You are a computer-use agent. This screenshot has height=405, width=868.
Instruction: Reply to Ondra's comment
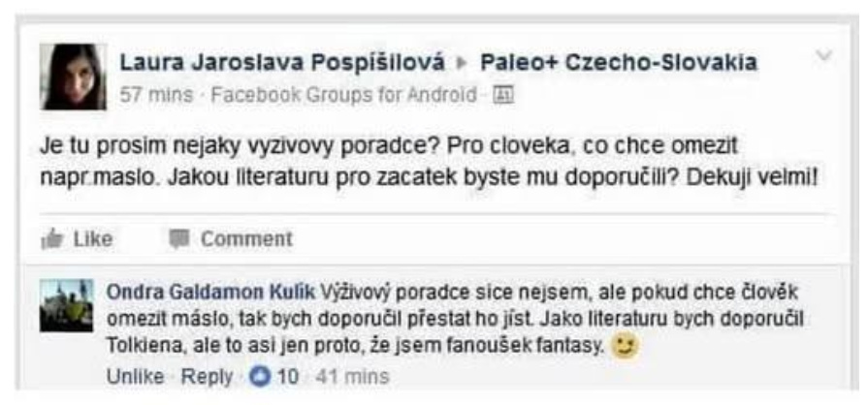click(207, 377)
